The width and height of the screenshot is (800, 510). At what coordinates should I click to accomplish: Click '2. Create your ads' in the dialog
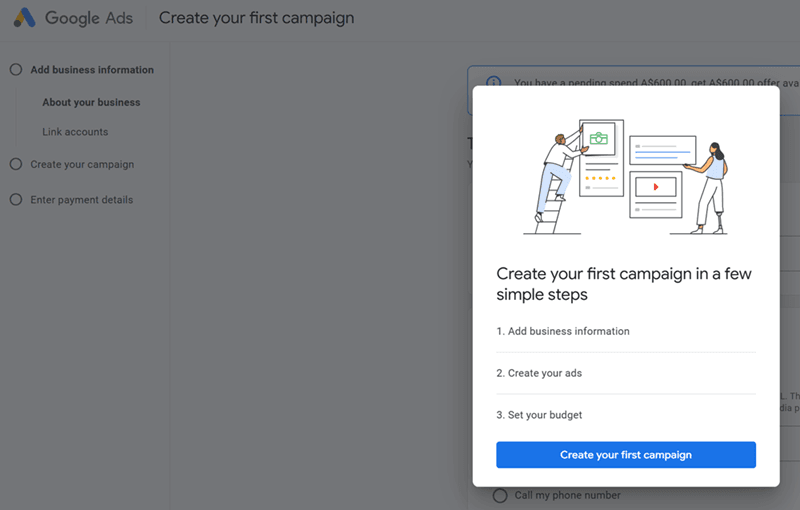(x=544, y=373)
